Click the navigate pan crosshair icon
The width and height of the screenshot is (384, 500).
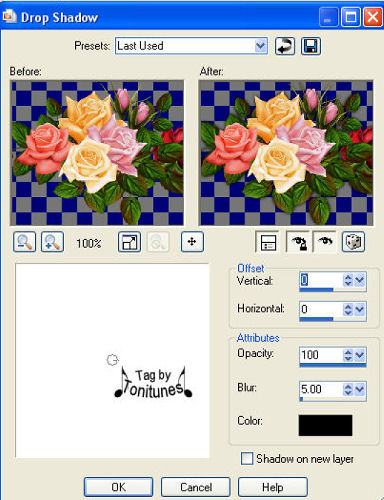click(192, 242)
